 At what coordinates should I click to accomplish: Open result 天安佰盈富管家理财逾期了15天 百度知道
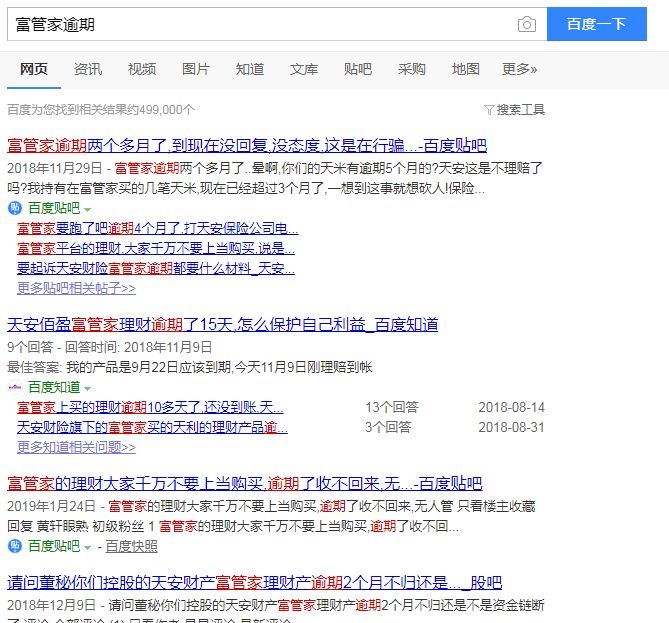[222, 325]
